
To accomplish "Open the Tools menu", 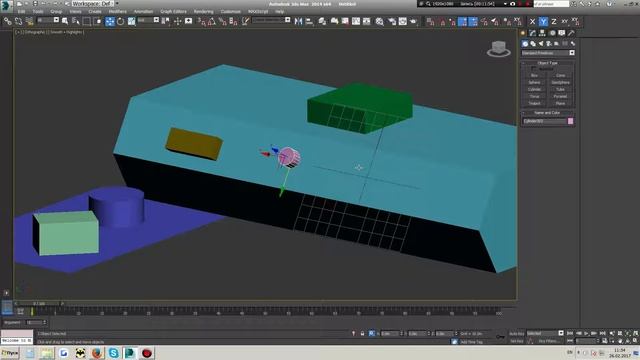I will point(38,11).
